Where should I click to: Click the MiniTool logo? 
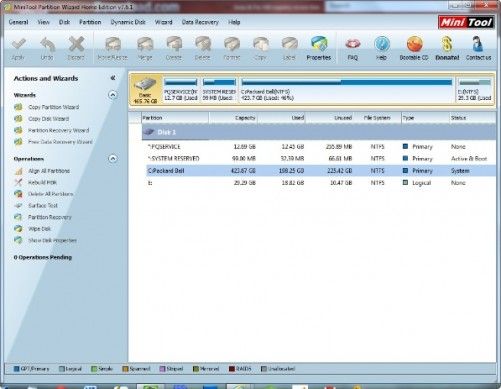(x=466, y=22)
